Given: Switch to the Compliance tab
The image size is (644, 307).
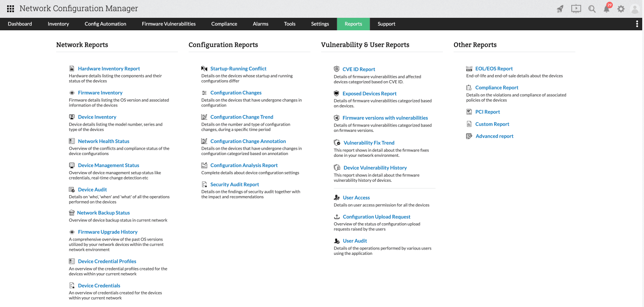Looking at the screenshot, I should pos(224,24).
